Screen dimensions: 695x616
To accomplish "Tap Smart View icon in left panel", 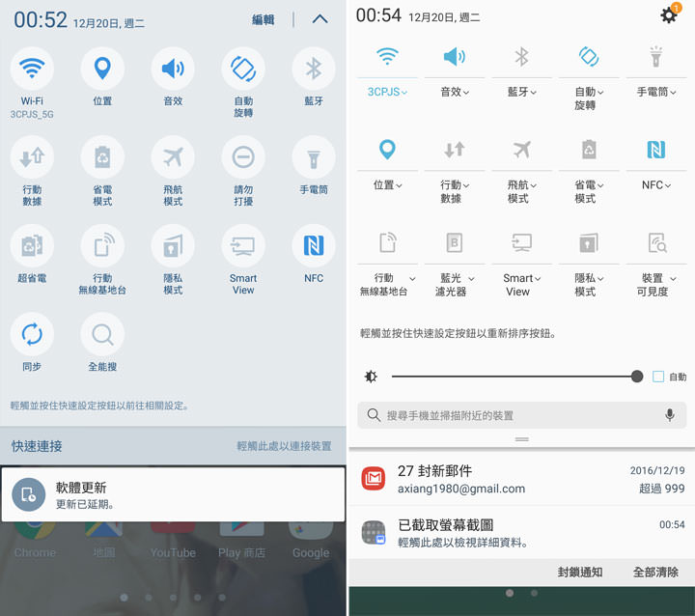I will (x=243, y=245).
